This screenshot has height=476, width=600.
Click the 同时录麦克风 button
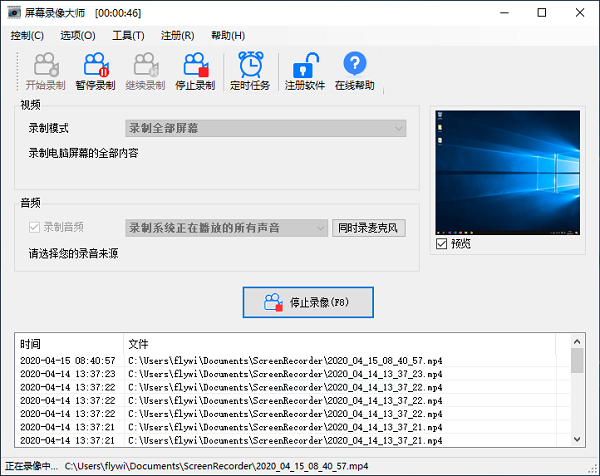pos(368,228)
